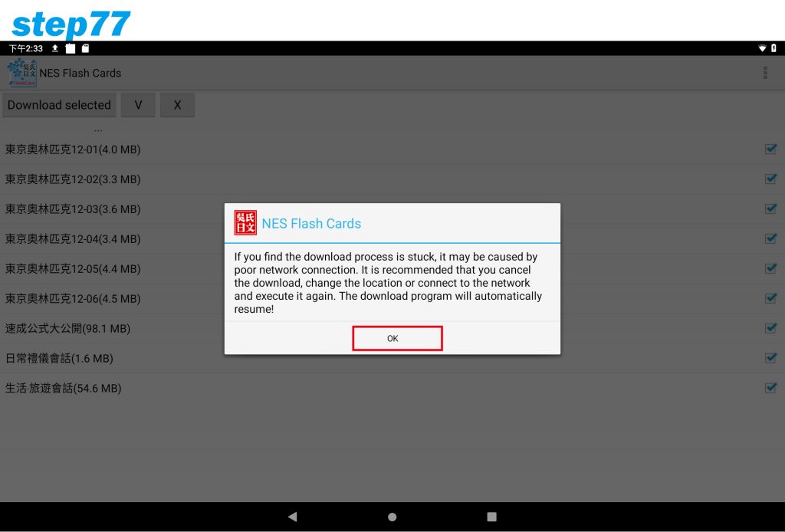
Task: Tap the NES Flash Cards app icon in header
Action: pos(22,73)
